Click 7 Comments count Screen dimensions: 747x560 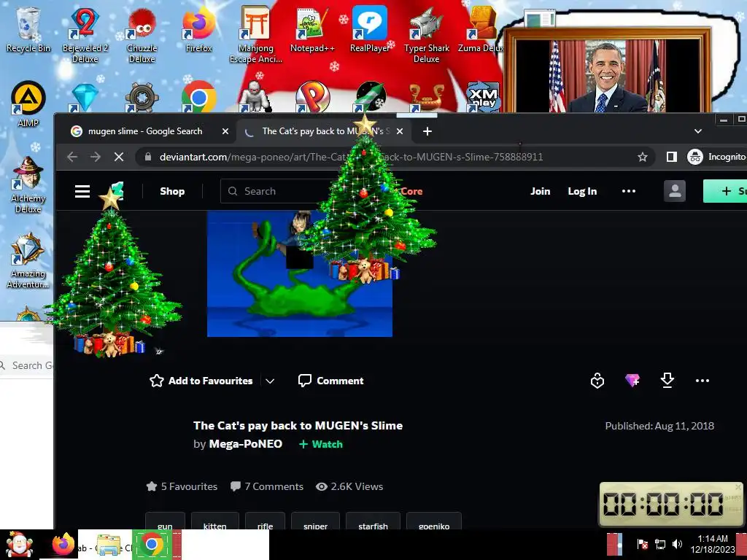click(x=267, y=486)
